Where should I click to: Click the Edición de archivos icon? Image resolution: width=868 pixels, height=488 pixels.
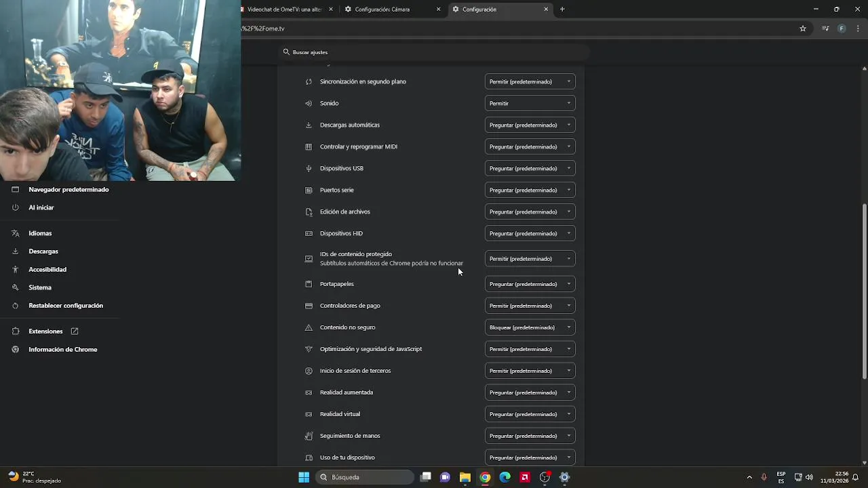[x=309, y=211]
